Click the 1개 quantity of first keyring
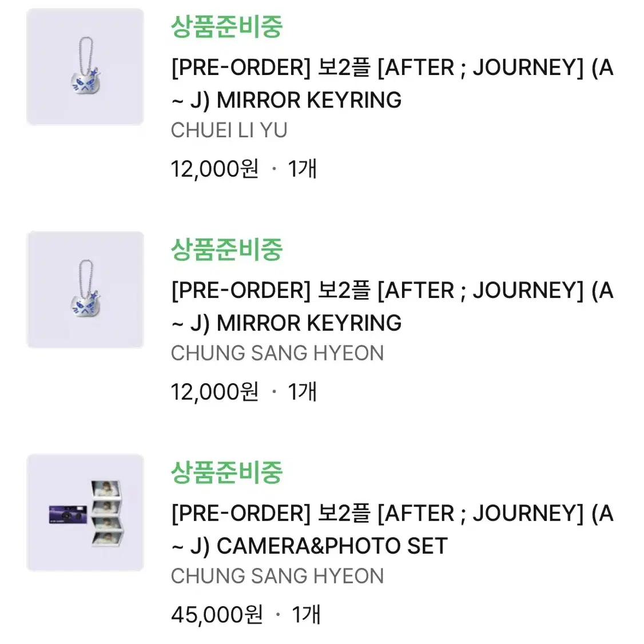Screen dimensions: 644x644 pyautogui.click(x=304, y=168)
